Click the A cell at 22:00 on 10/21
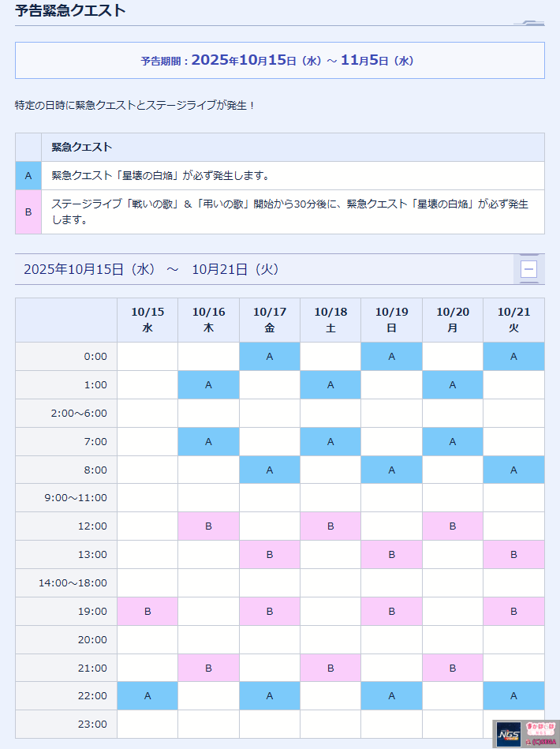The height and width of the screenshot is (749, 560). [513, 696]
